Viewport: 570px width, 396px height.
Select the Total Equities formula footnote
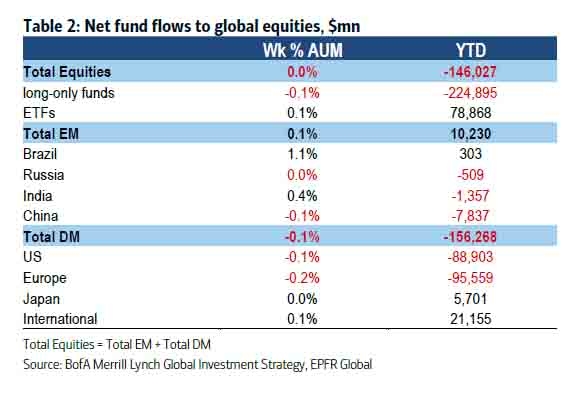[x=117, y=344]
